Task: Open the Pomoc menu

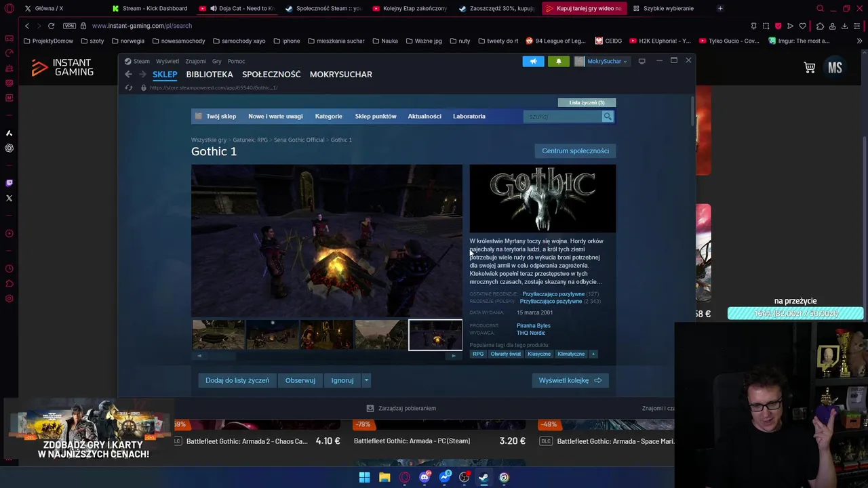Action: click(x=236, y=61)
